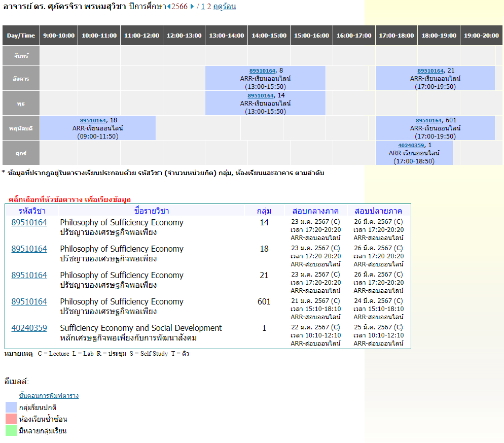The width and height of the screenshot is (504, 443).
Task: Open course 89510164 in Tuesday 13:00 slot
Action: pyautogui.click(x=262, y=71)
